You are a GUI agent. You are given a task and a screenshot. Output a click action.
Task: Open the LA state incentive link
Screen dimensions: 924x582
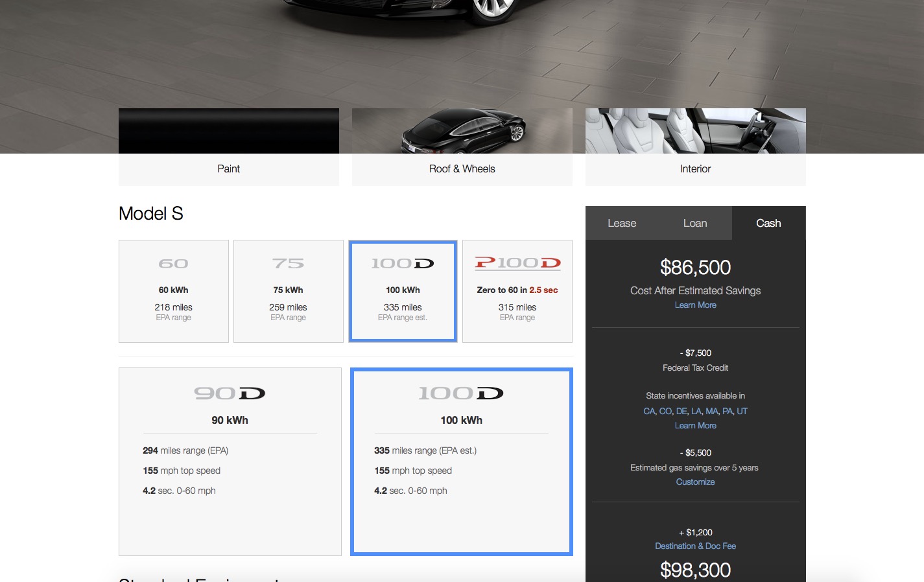point(696,411)
